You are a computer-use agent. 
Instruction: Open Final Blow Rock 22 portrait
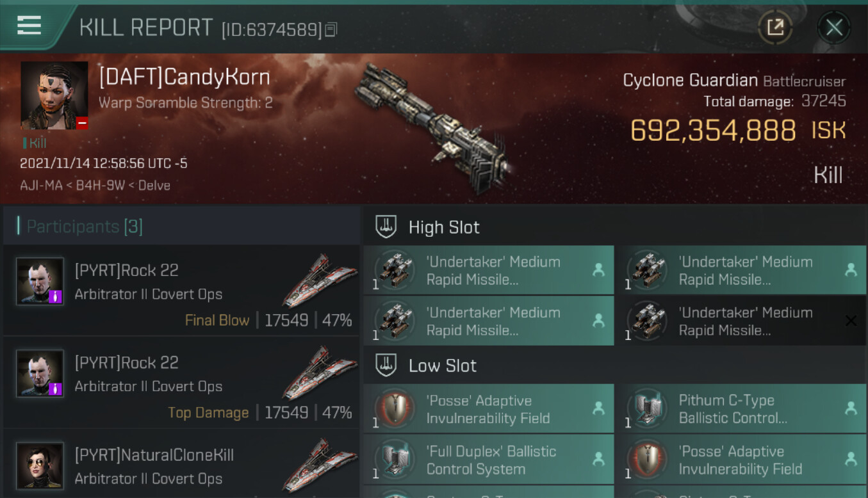coord(40,281)
